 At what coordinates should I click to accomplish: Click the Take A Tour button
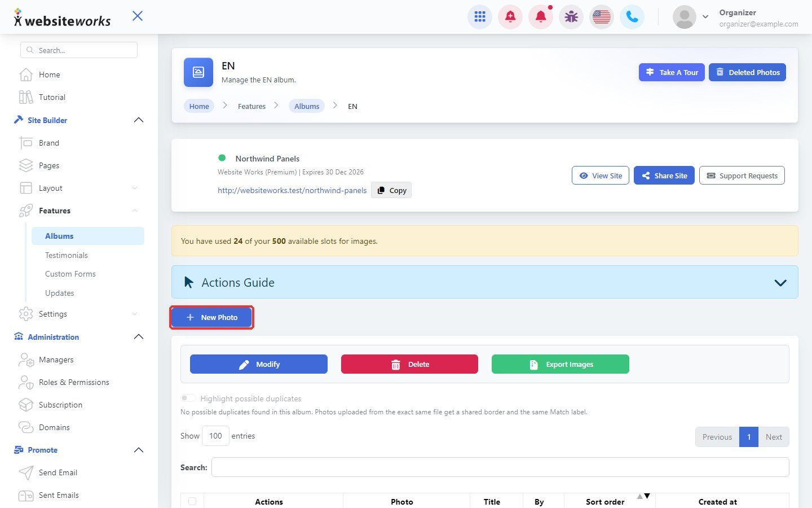(672, 72)
